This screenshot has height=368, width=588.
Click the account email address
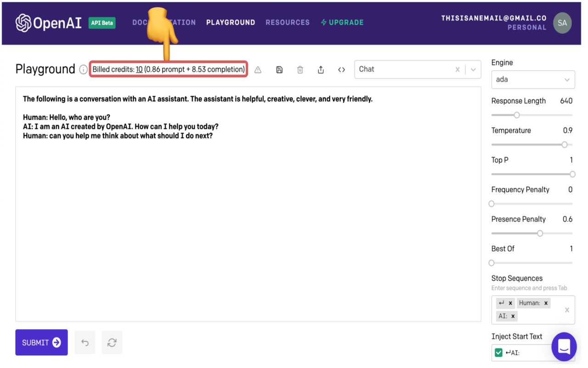pos(494,18)
